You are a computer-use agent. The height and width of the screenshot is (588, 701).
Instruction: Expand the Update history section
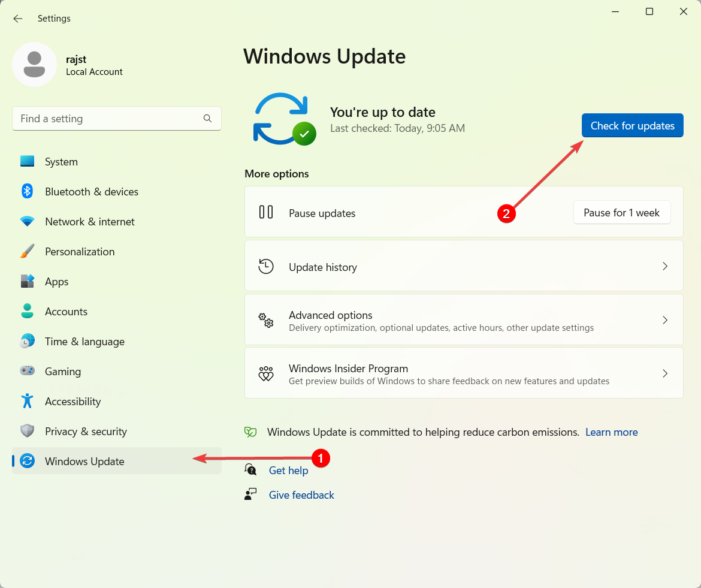click(665, 266)
